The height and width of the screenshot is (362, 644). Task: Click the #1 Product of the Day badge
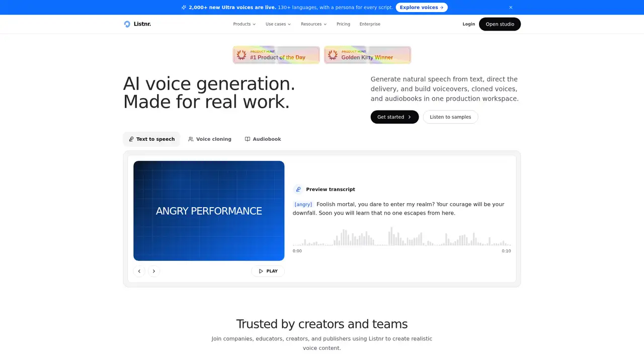[276, 55]
